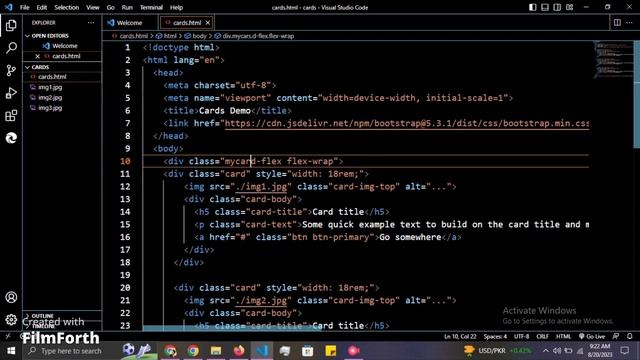This screenshot has width=640, height=360.
Task: Open the Go menu
Action: coord(111,7)
